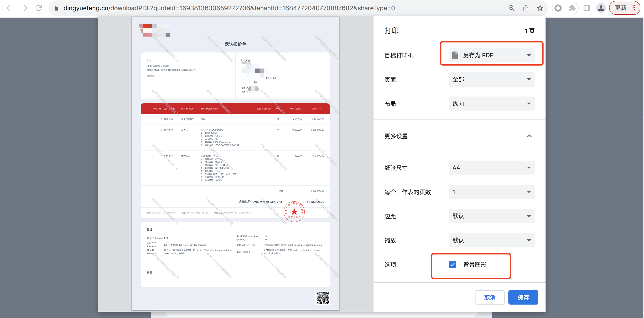Open the side panel icon
Viewport: 644px width, 318px height.
point(586,8)
